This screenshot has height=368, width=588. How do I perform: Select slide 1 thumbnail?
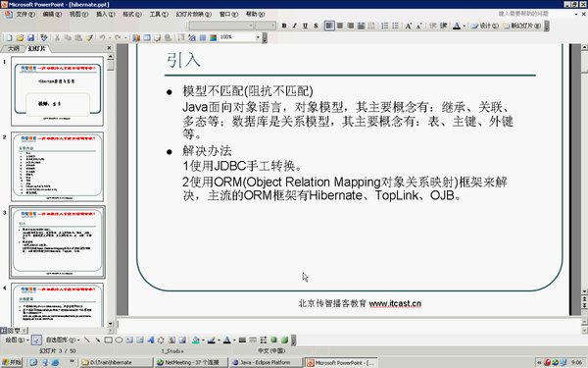pyautogui.click(x=57, y=91)
